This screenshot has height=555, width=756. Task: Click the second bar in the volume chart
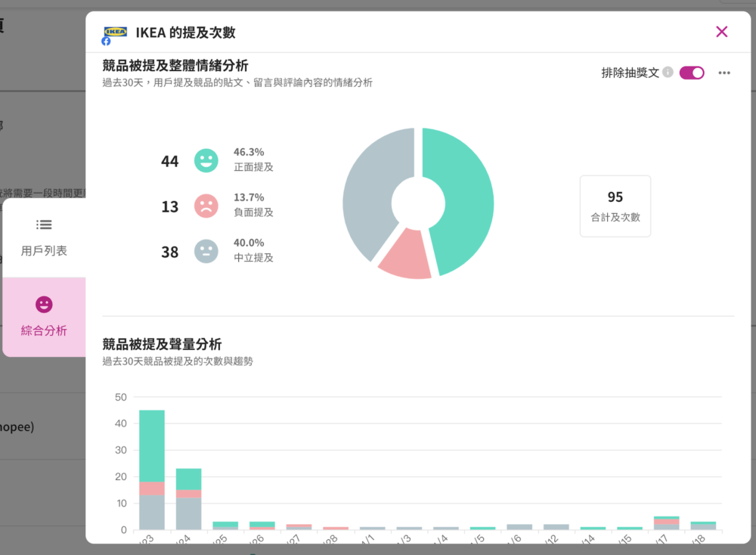(x=189, y=498)
